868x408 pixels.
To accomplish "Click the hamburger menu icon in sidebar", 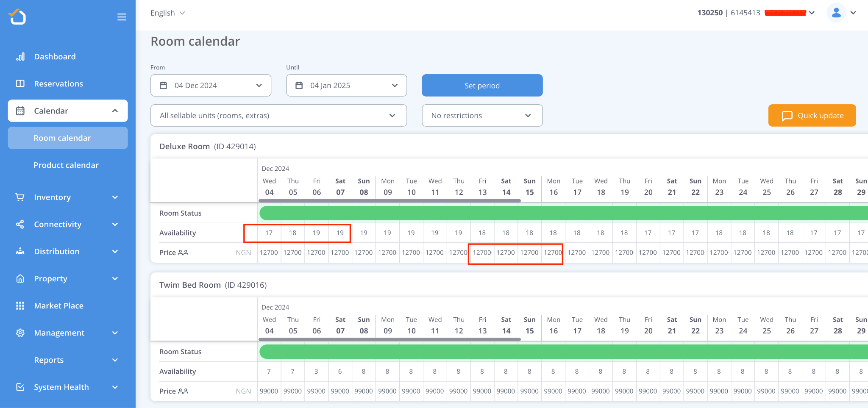I will 122,17.
